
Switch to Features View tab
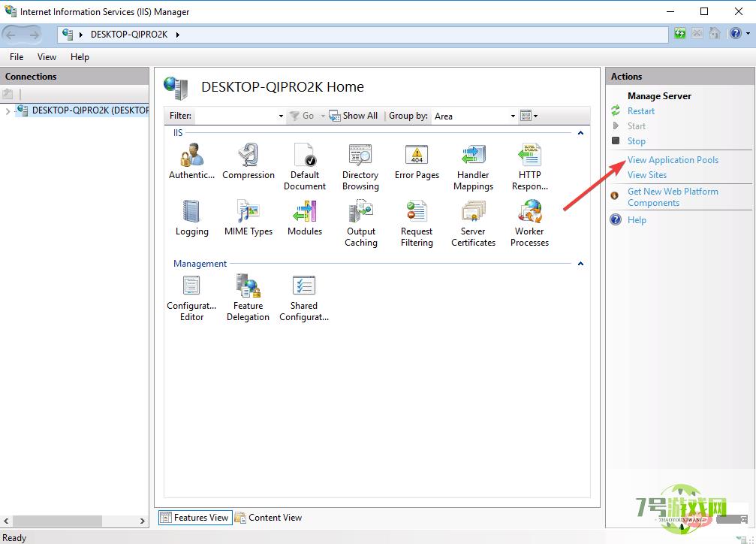click(195, 518)
